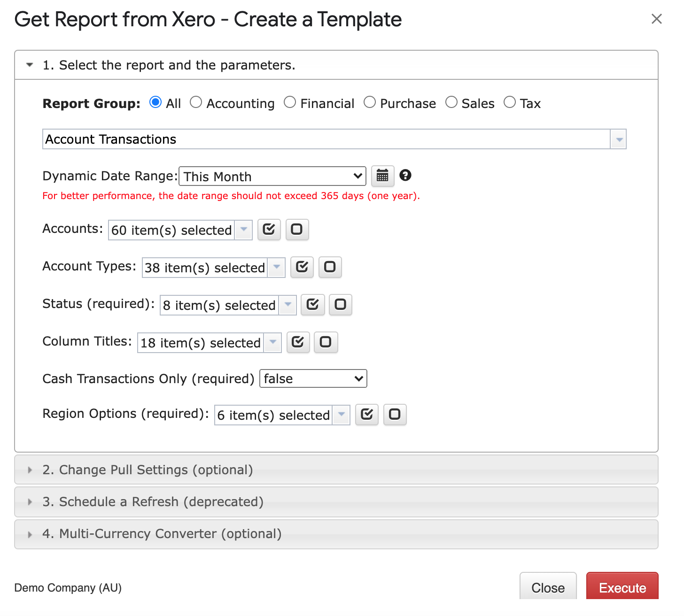Select the Purchase report group
Viewport: 684px width, 616px height.
pyautogui.click(x=370, y=102)
